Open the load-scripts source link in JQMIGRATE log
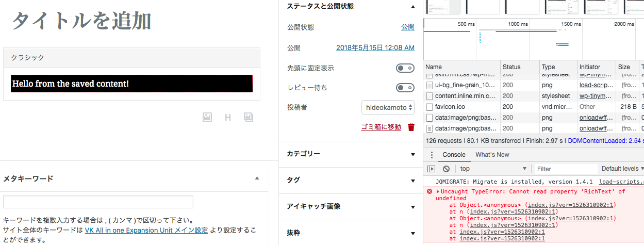Image resolution: width=644 pixels, height=245 pixels. point(621,182)
